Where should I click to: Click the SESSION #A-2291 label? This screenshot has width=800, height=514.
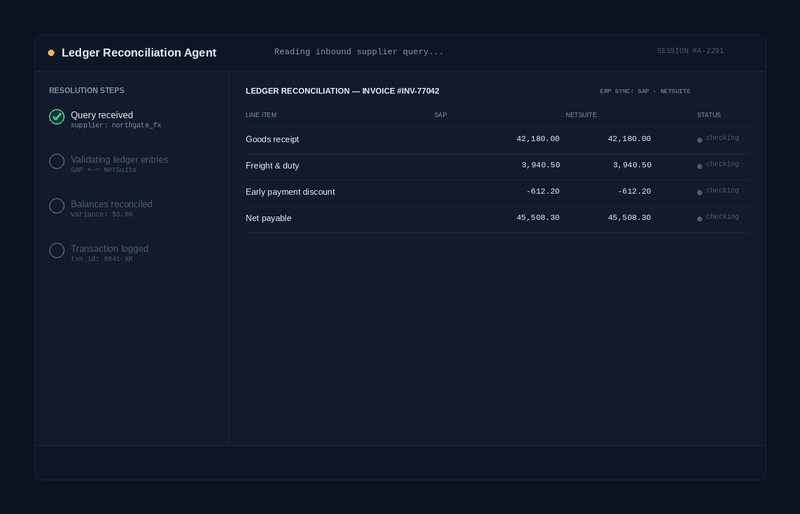(690, 51)
